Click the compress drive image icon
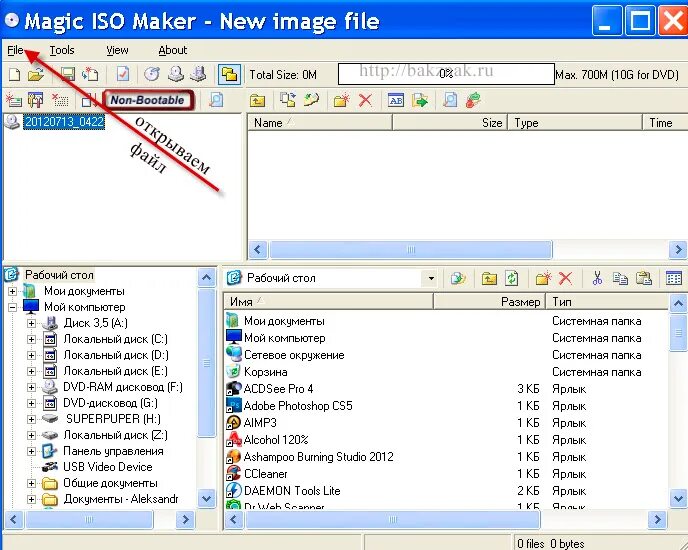This screenshot has width=688, height=550. (x=198, y=74)
